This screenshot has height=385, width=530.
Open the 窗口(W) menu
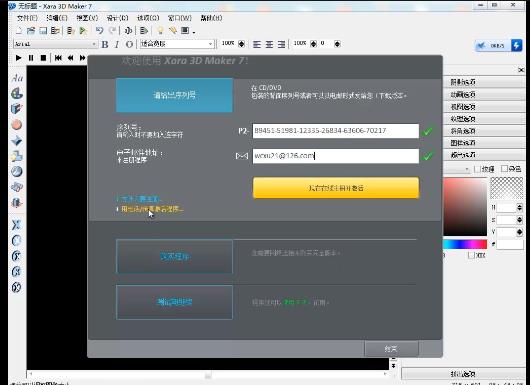[180, 18]
